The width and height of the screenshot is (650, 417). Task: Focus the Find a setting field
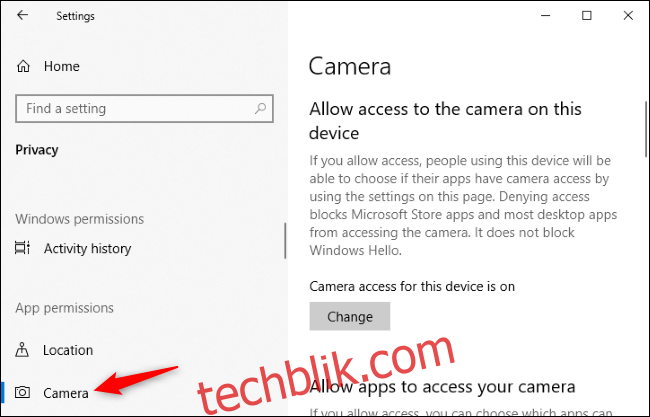point(144,109)
